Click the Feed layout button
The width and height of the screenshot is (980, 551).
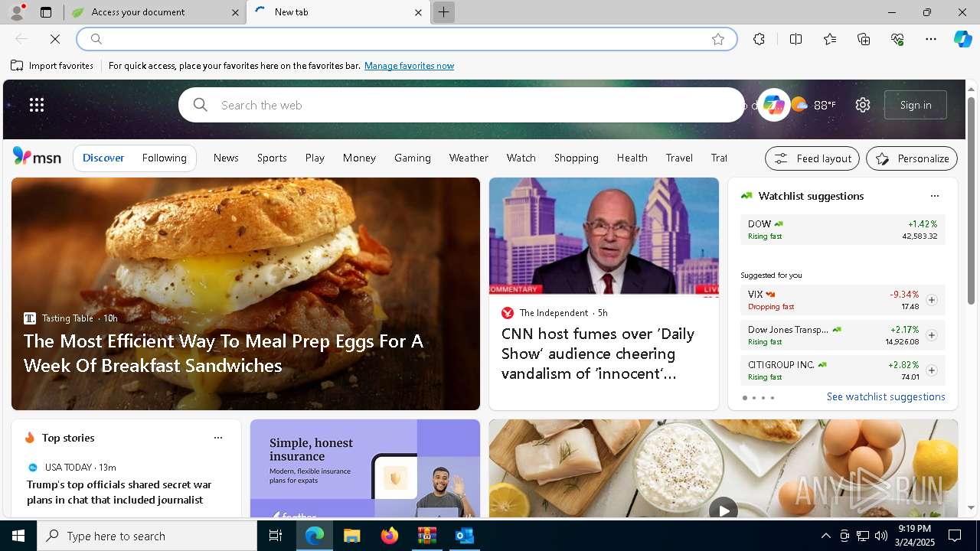(x=812, y=158)
